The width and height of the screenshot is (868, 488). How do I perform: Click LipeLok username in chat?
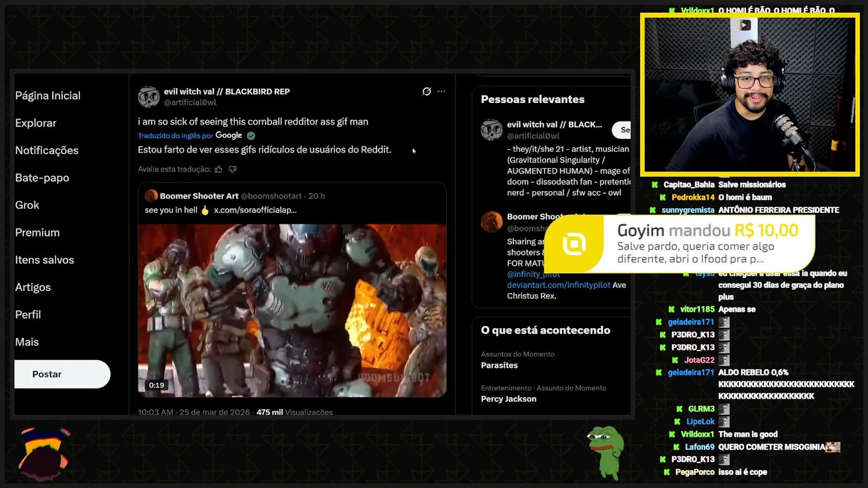pos(701,422)
